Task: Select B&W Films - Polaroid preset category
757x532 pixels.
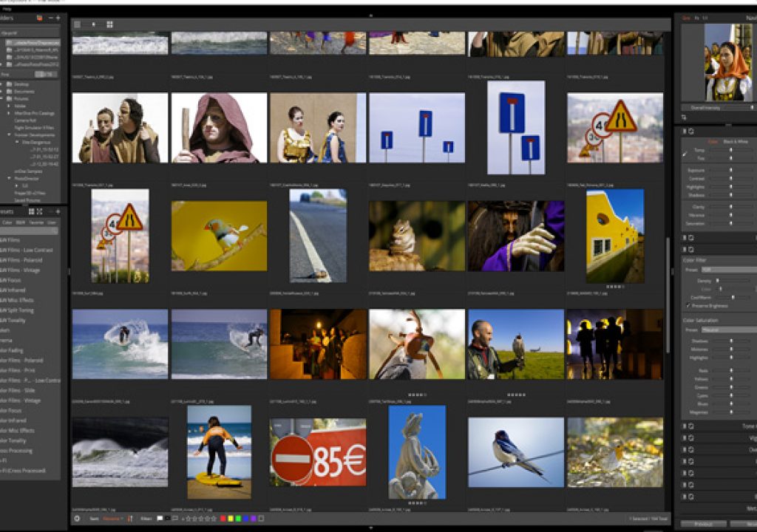Action: tap(21, 260)
